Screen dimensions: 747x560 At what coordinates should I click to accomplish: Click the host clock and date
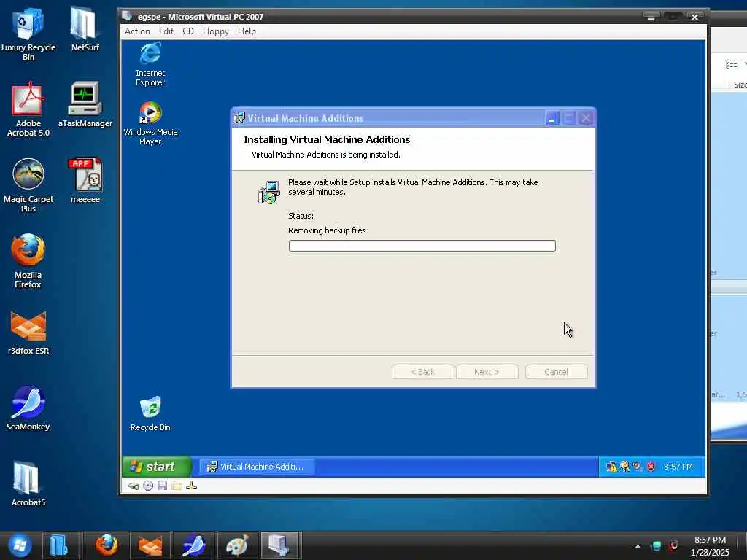pyautogui.click(x=710, y=545)
